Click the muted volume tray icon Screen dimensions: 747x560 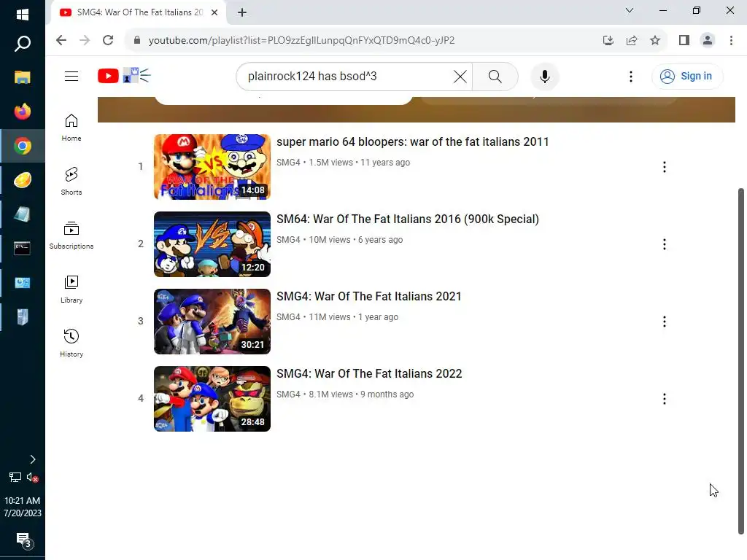[32, 477]
